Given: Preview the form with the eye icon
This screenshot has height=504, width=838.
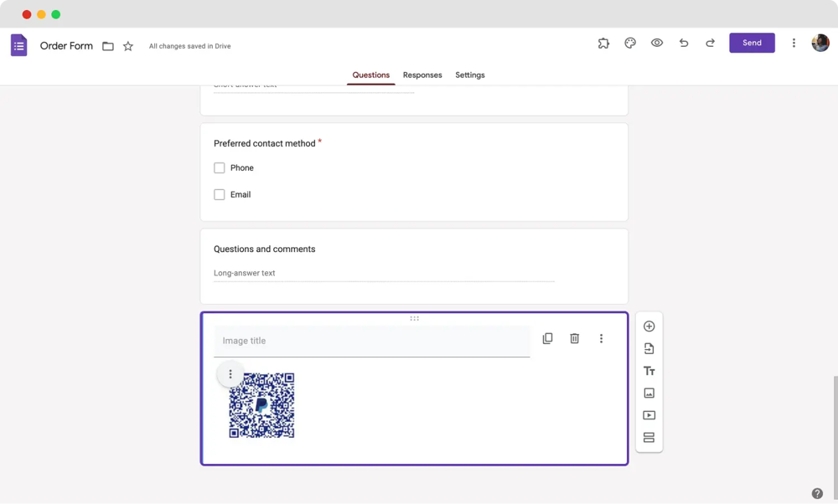Looking at the screenshot, I should tap(656, 43).
